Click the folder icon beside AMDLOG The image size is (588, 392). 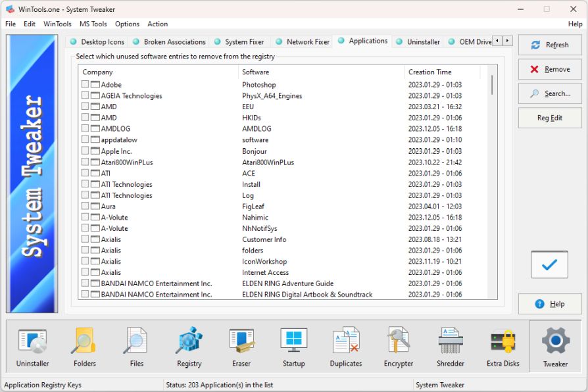coord(95,129)
